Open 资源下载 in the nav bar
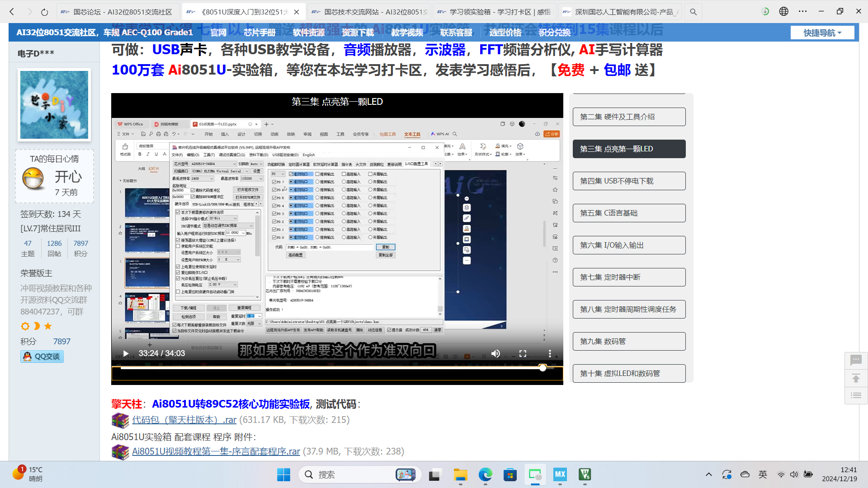Screen dimensions: 868x488 pos(358,33)
